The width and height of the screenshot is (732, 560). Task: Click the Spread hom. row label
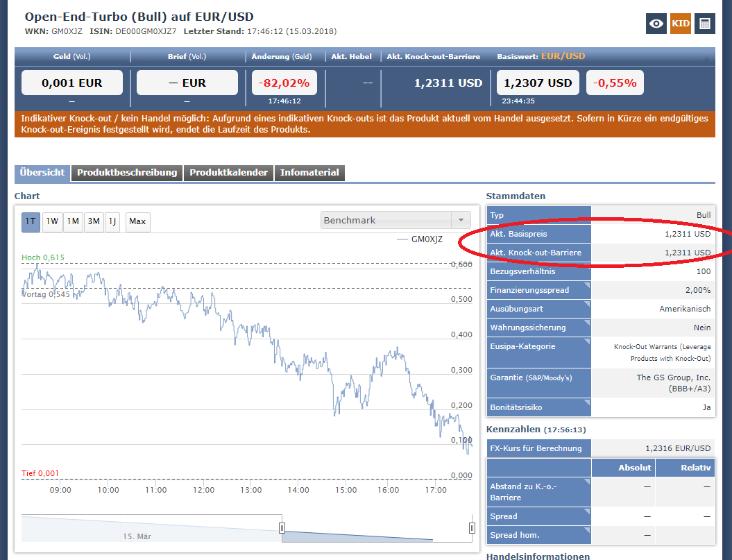(x=514, y=535)
